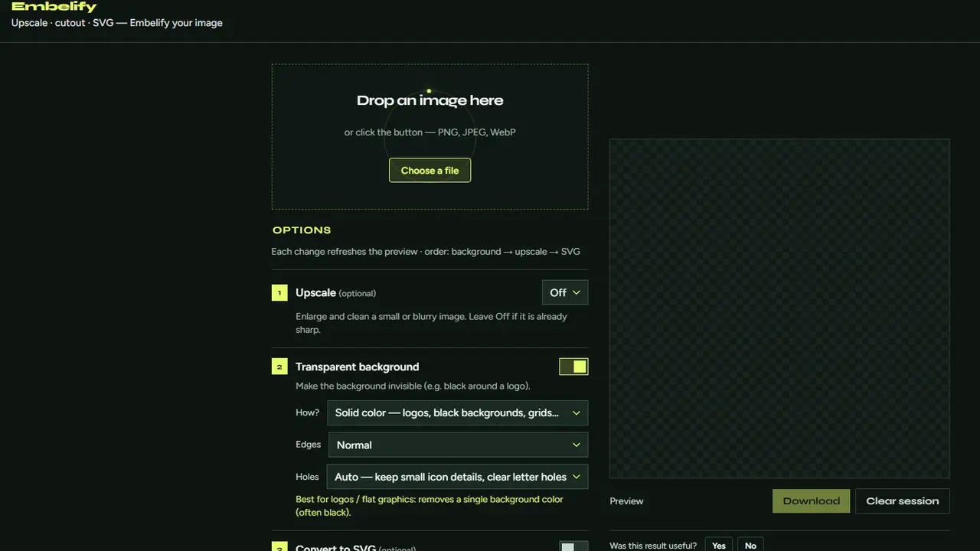Click the 'Holes' field label
The width and height of the screenshot is (980, 551).
(x=307, y=477)
